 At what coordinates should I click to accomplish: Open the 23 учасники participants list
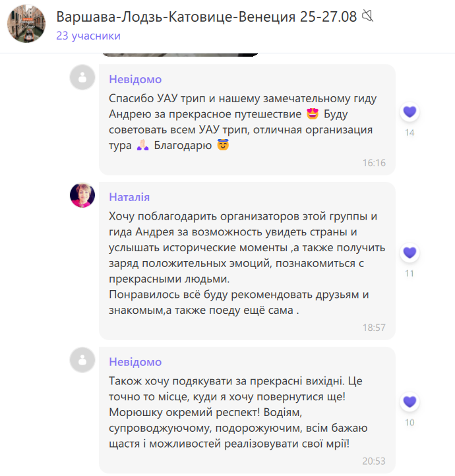pyautogui.click(x=88, y=36)
